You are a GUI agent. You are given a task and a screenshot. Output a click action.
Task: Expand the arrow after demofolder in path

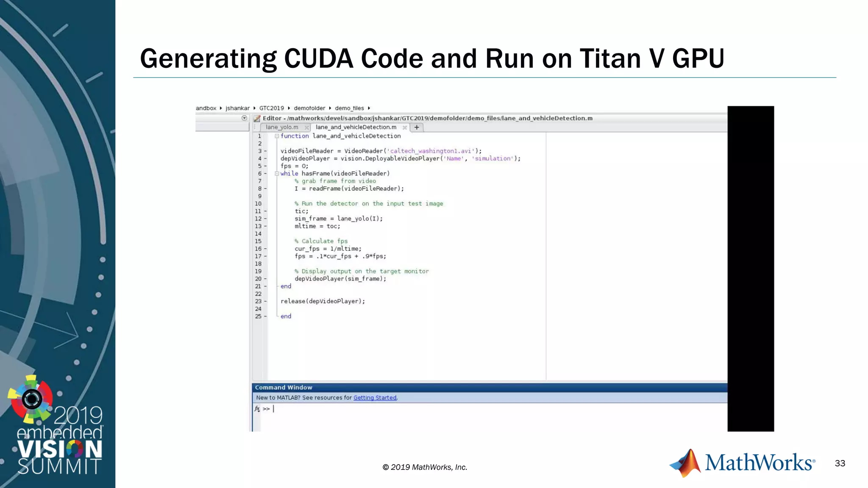[330, 108]
